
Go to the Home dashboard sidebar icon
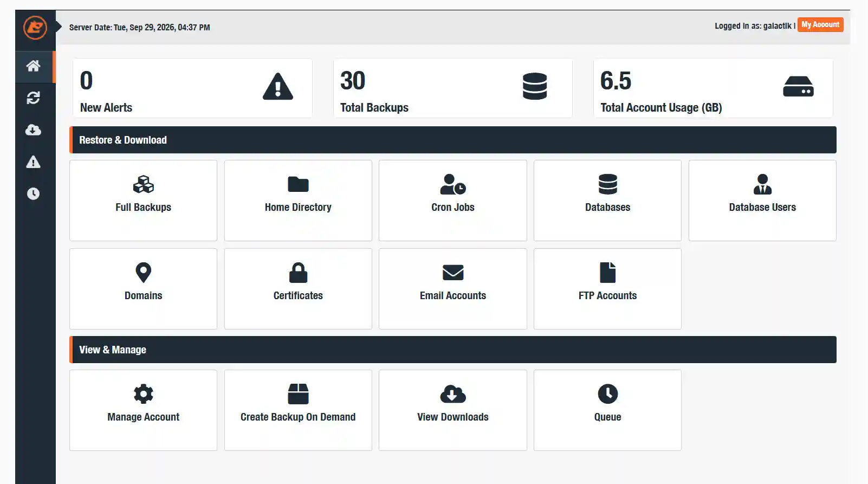click(34, 66)
